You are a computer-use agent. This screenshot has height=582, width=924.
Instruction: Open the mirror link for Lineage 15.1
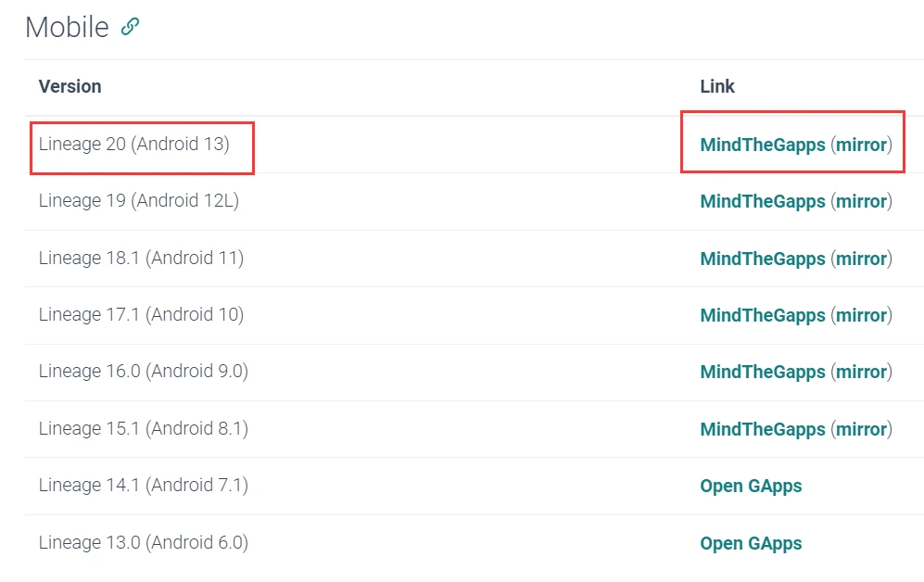[x=862, y=429]
